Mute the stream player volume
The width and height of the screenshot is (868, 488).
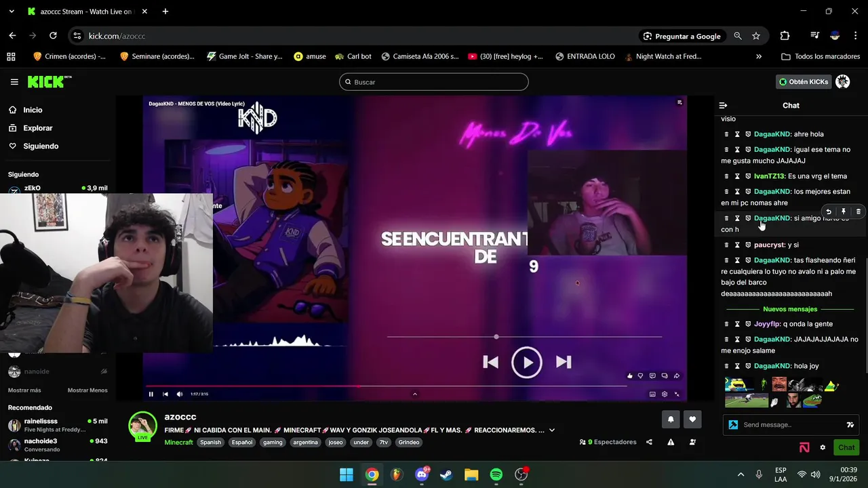click(180, 394)
